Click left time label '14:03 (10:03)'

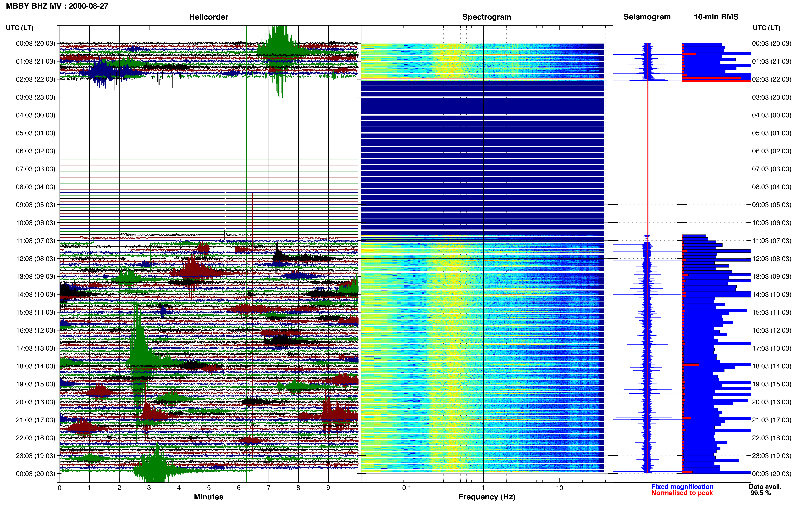[36, 294]
